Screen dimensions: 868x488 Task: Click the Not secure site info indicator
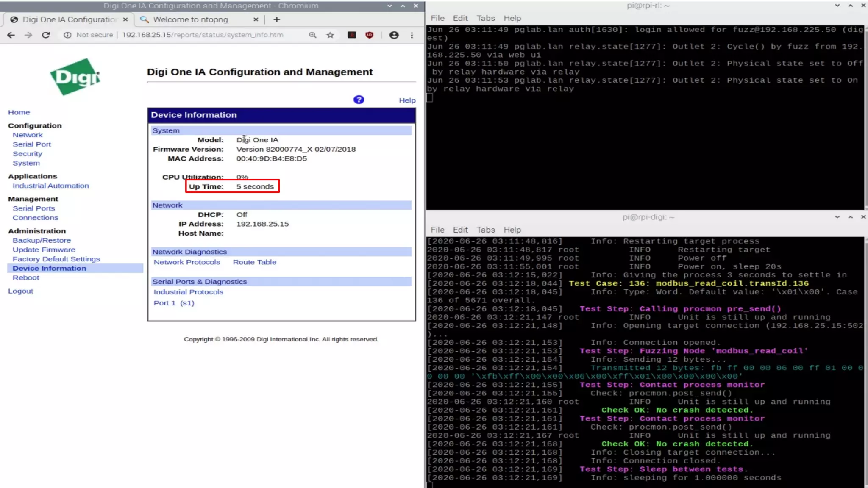pos(89,35)
